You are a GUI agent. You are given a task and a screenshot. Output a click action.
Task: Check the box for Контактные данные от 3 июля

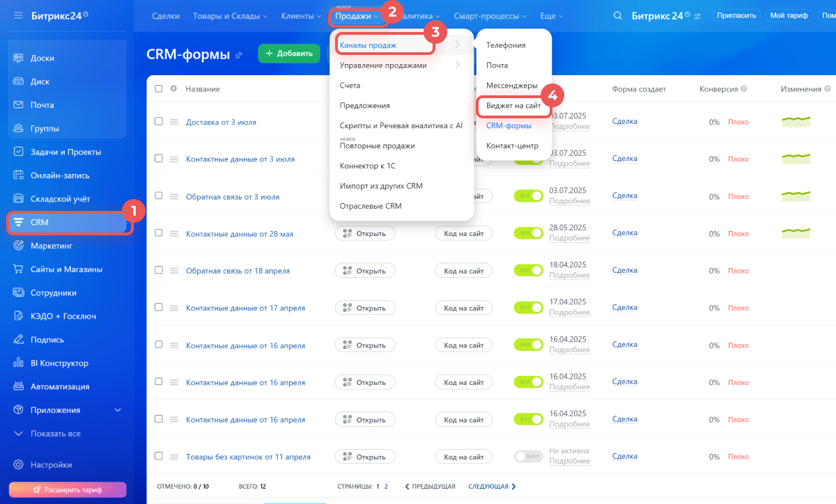click(159, 159)
